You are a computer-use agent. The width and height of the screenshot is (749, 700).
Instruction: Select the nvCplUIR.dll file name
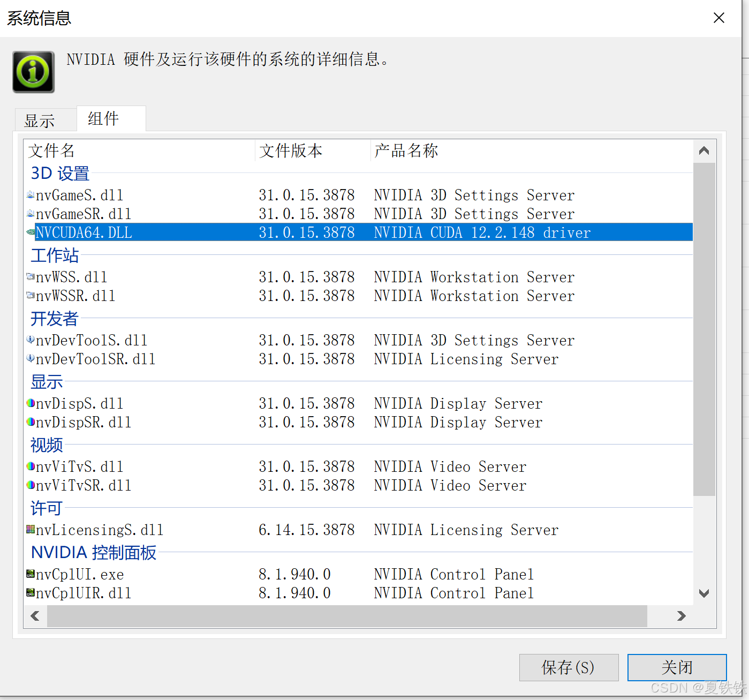tap(84, 593)
